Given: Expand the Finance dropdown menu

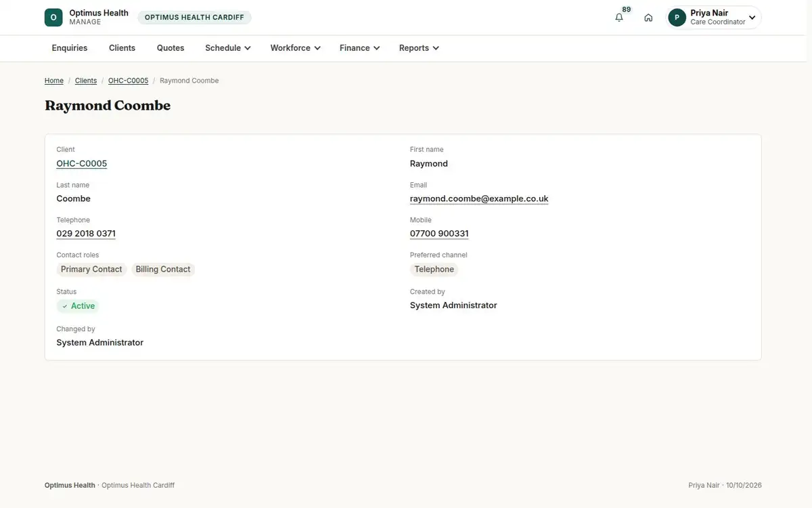Looking at the screenshot, I should click(360, 48).
